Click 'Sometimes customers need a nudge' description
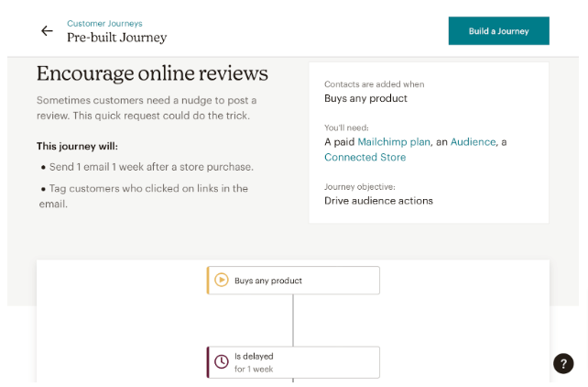Viewport: 588px width, 387px height. coord(147,107)
